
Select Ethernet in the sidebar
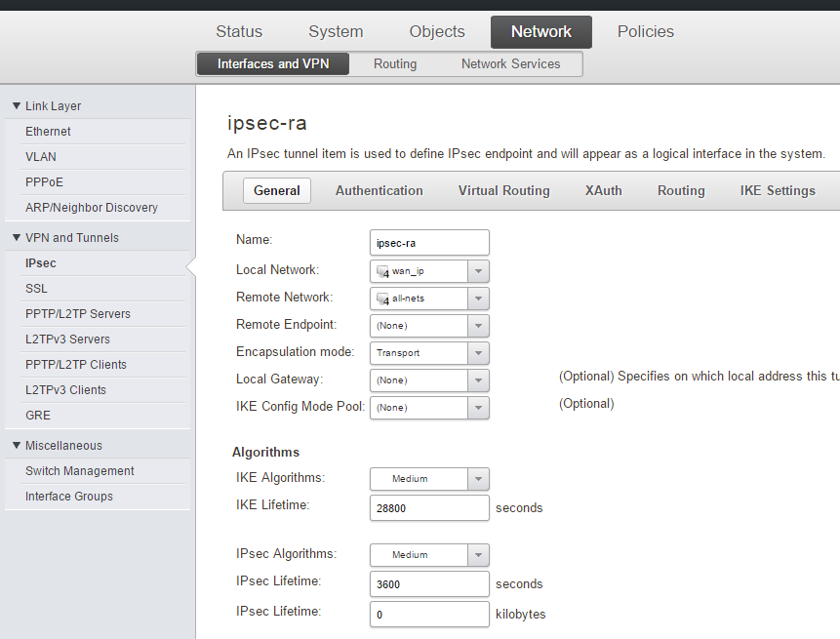48,132
